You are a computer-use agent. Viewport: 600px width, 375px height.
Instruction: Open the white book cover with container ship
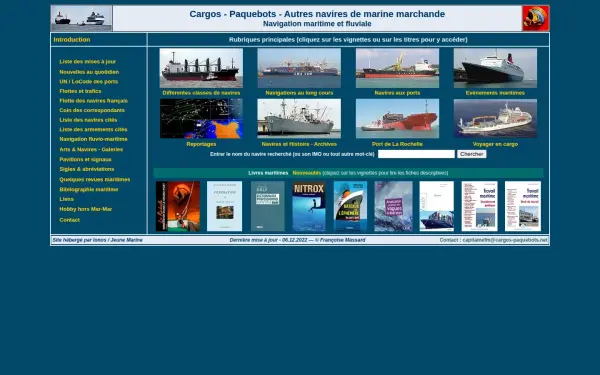(x=437, y=206)
